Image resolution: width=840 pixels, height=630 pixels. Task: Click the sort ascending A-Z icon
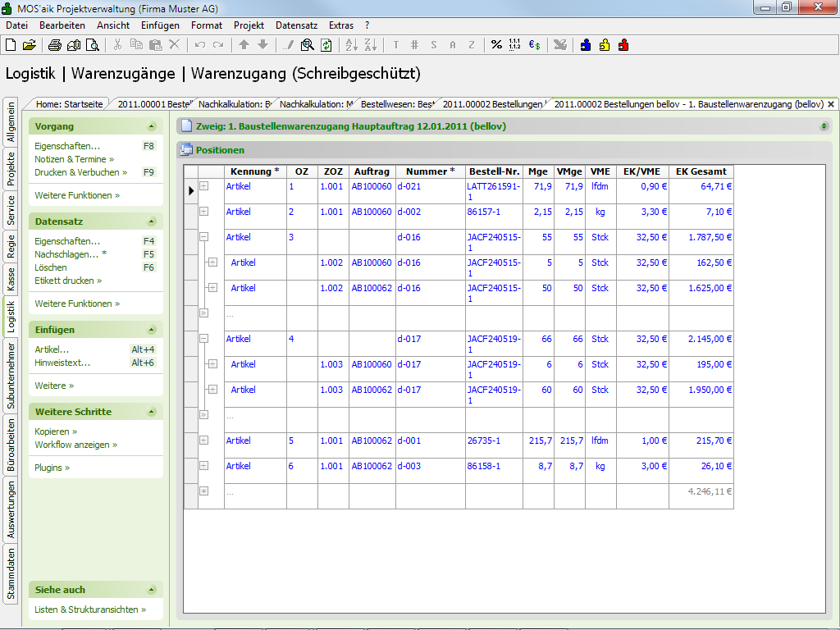tap(351, 45)
